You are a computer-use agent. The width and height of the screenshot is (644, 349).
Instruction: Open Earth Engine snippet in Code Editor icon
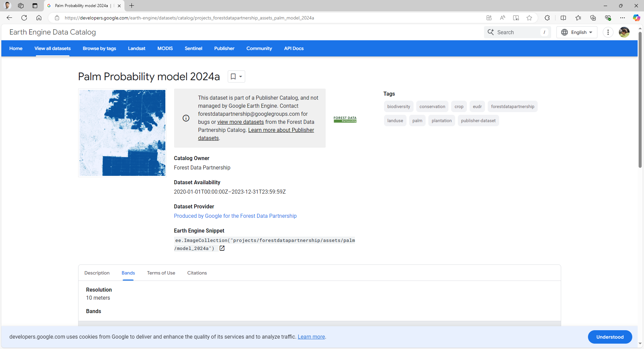[x=222, y=248]
